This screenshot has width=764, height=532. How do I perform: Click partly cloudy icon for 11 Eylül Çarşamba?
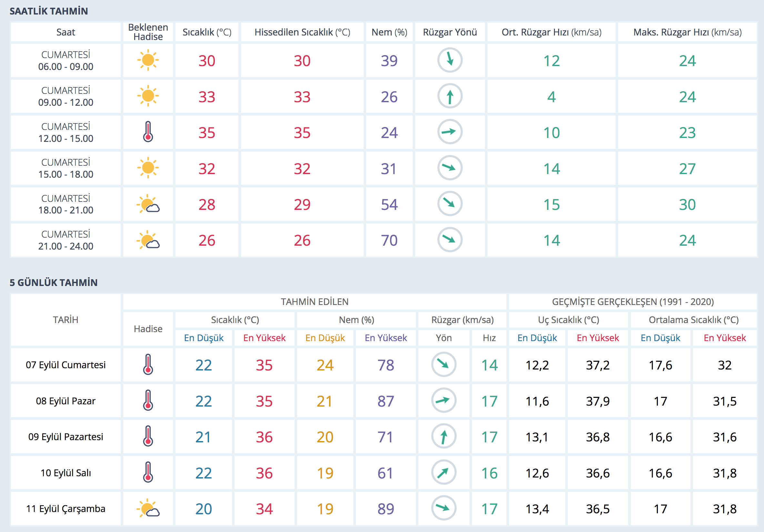[x=148, y=508]
